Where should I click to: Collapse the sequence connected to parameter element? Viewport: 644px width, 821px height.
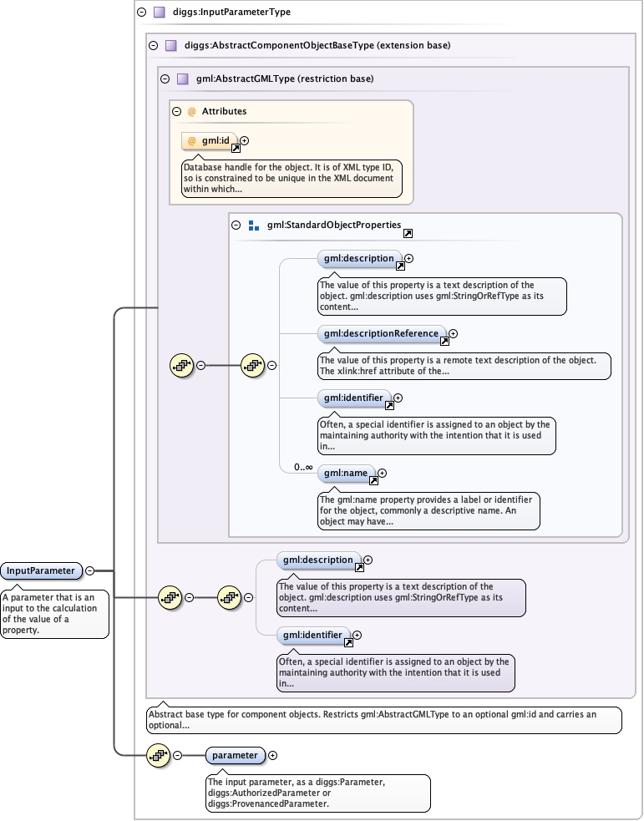pos(177,756)
